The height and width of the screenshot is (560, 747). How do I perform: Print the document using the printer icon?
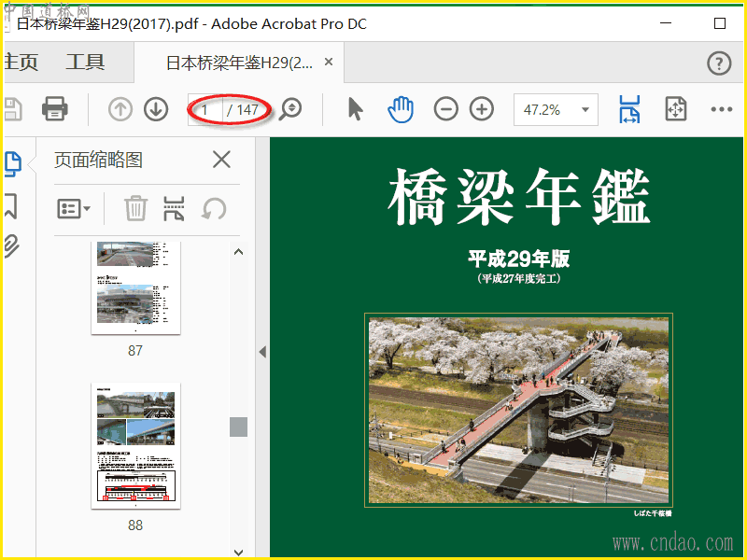tap(55, 109)
